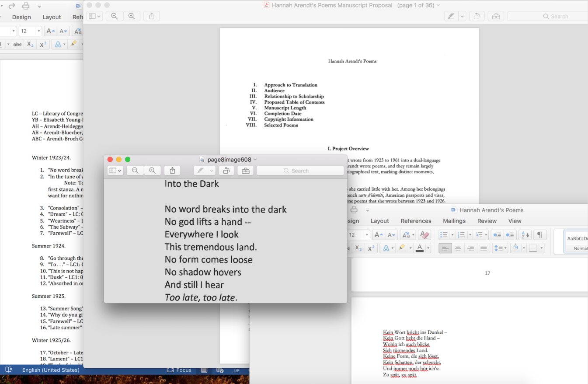Open font size dropdown in front Word window

(x=366, y=235)
